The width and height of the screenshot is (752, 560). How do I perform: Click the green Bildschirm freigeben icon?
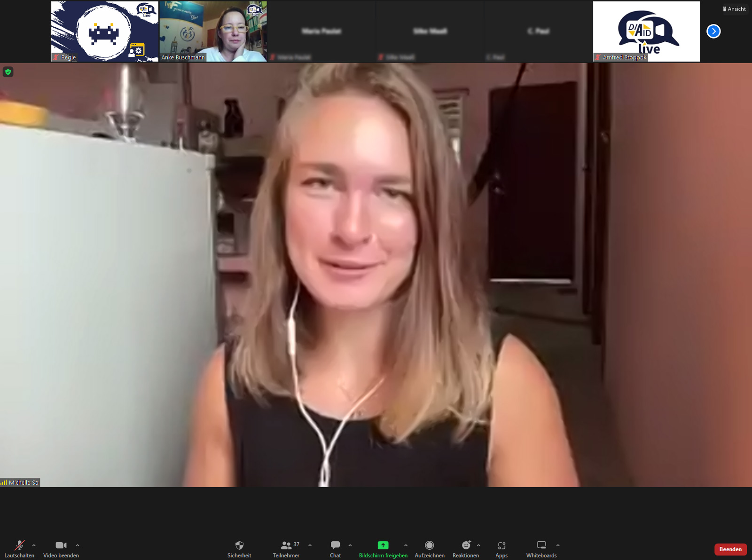coord(383,545)
